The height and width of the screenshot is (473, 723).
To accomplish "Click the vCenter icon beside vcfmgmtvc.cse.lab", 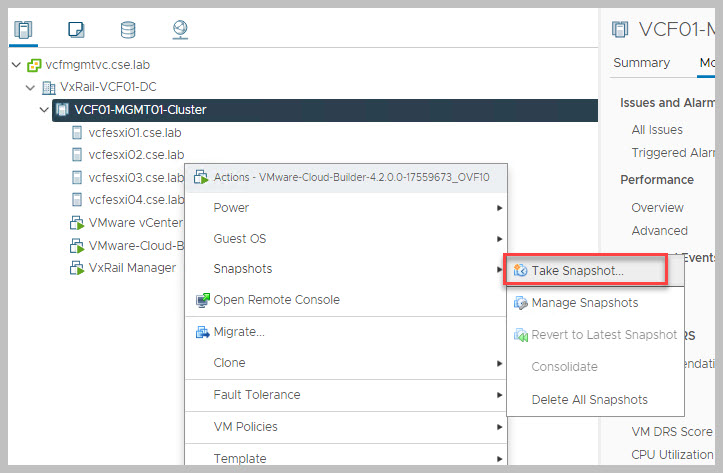I will pos(34,65).
